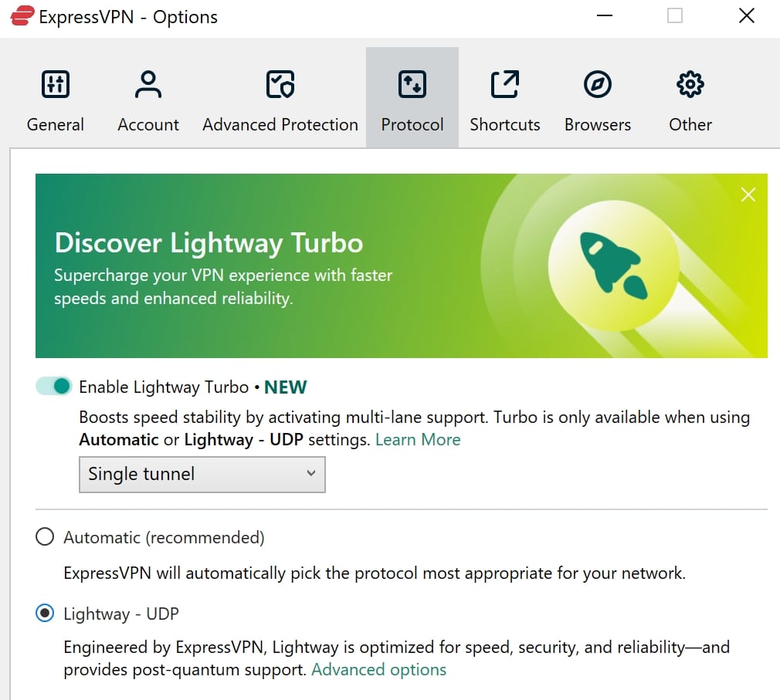Open the Advanced Protection shield icon

(280, 84)
